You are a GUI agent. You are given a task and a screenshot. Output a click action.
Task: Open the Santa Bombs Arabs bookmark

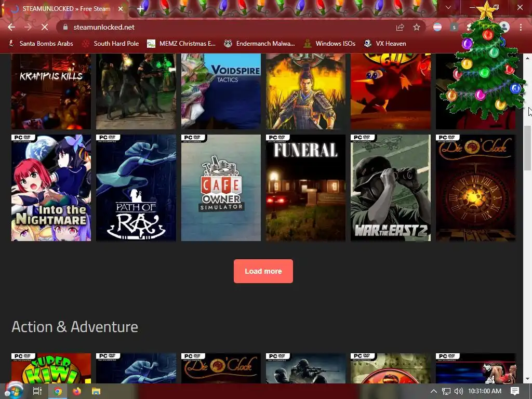pos(41,44)
